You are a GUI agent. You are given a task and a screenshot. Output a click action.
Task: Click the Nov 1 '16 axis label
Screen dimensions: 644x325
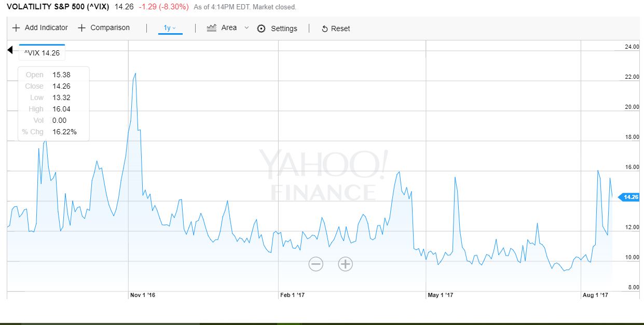tap(143, 295)
